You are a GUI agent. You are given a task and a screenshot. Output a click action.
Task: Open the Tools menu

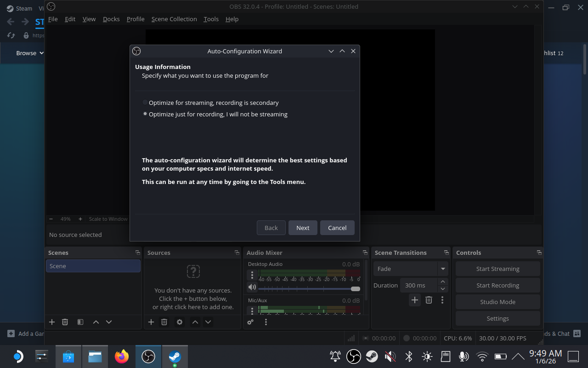pos(211,19)
